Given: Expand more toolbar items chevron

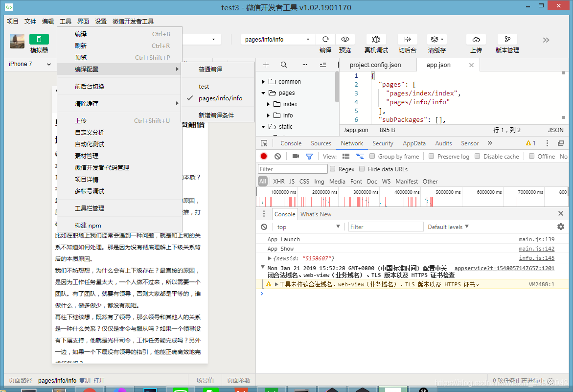Looking at the screenshot, I should coord(546,40).
